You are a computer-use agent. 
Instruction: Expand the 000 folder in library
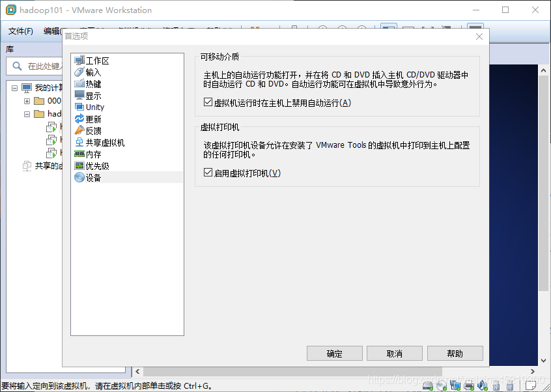click(x=27, y=101)
